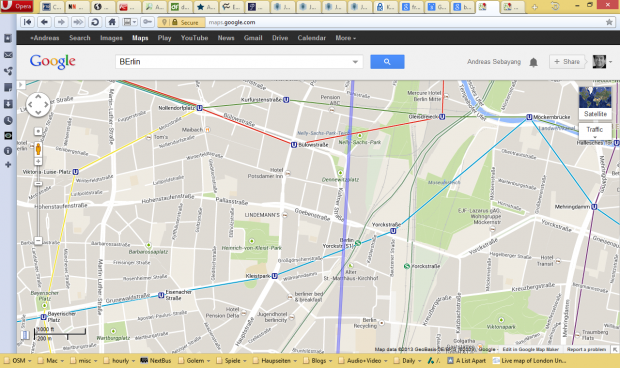This screenshot has width=620, height=368.
Task: Reload the current page
Action: (95, 22)
